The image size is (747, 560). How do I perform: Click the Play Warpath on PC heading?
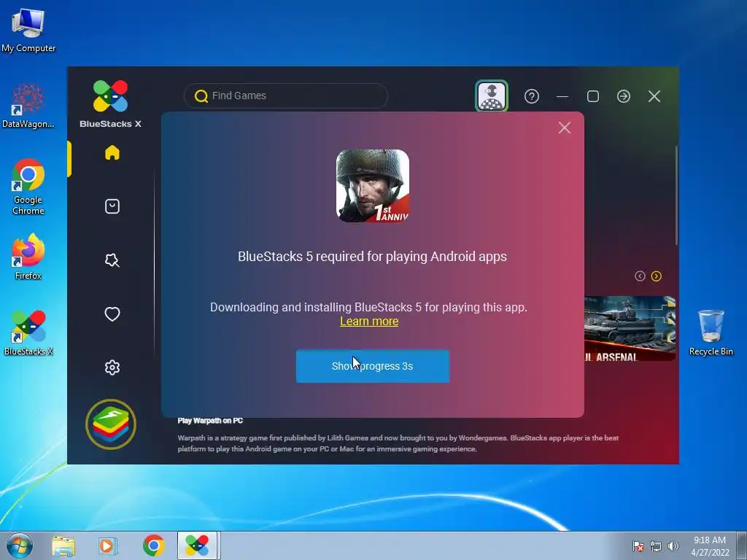(x=210, y=421)
